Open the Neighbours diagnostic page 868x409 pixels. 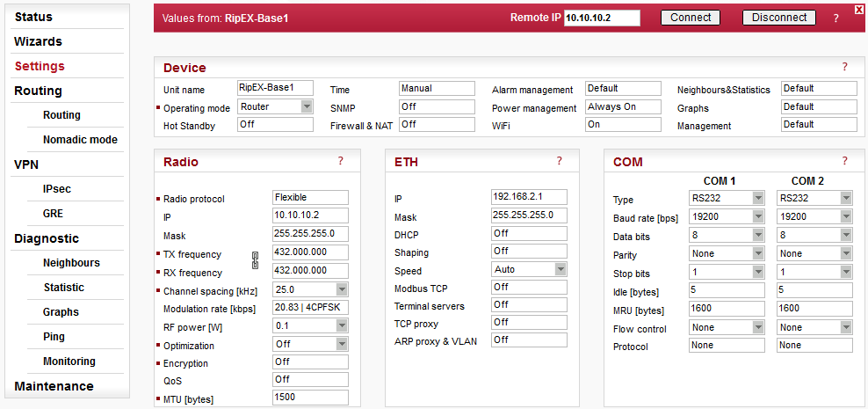coord(71,263)
